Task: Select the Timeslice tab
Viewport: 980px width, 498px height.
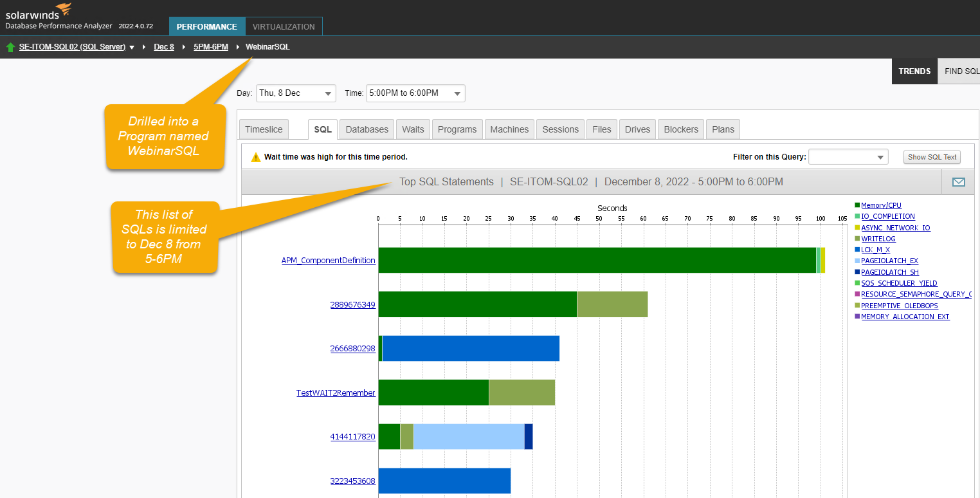Action: 264,129
